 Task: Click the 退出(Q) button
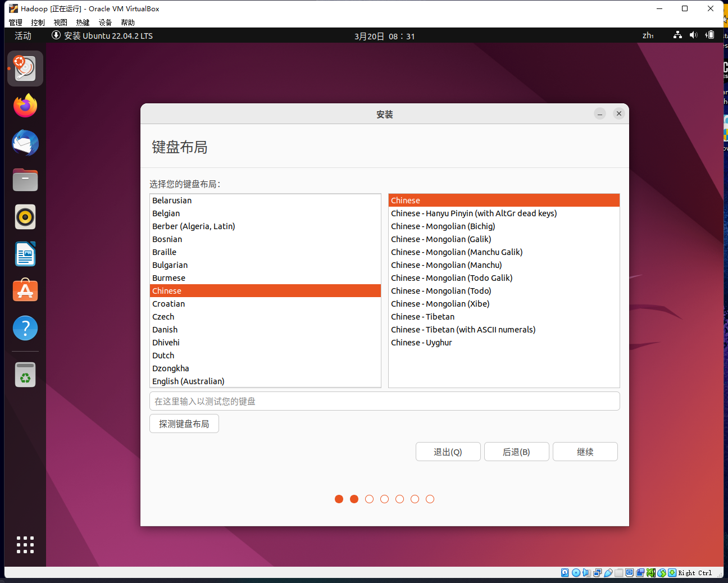pyautogui.click(x=448, y=452)
